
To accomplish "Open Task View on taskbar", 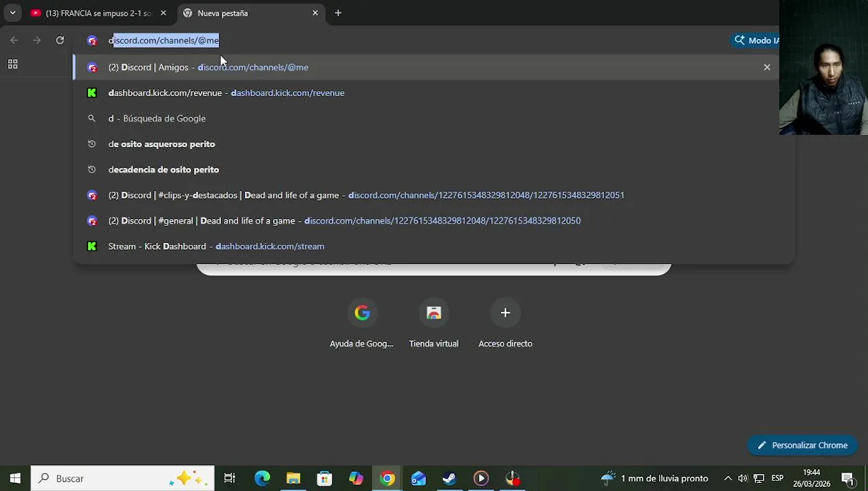I will [x=230, y=479].
